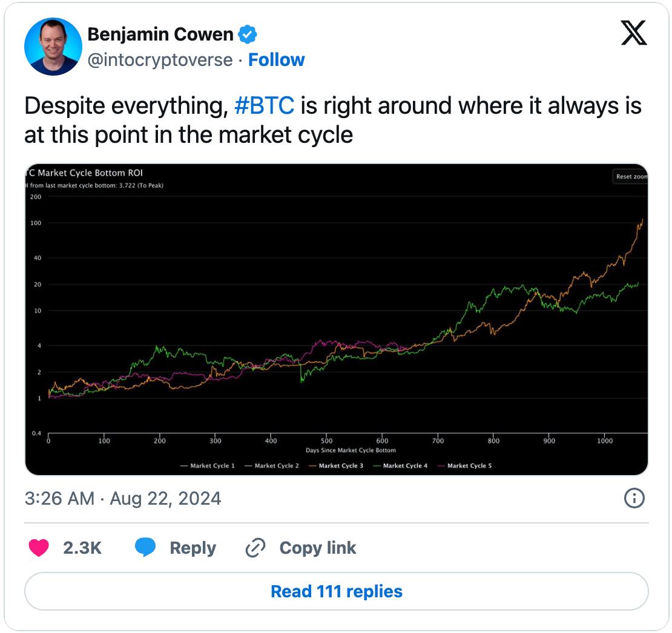Read 111 replies
This screenshot has height=633, width=672.
tap(337, 591)
